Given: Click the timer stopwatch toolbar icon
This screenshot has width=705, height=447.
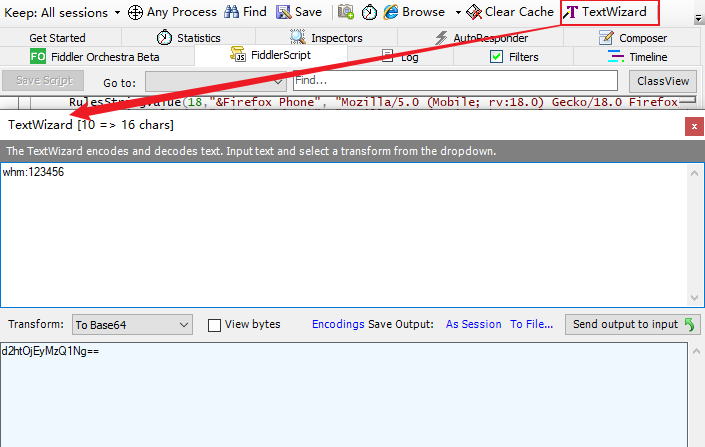Looking at the screenshot, I should 369,12.
